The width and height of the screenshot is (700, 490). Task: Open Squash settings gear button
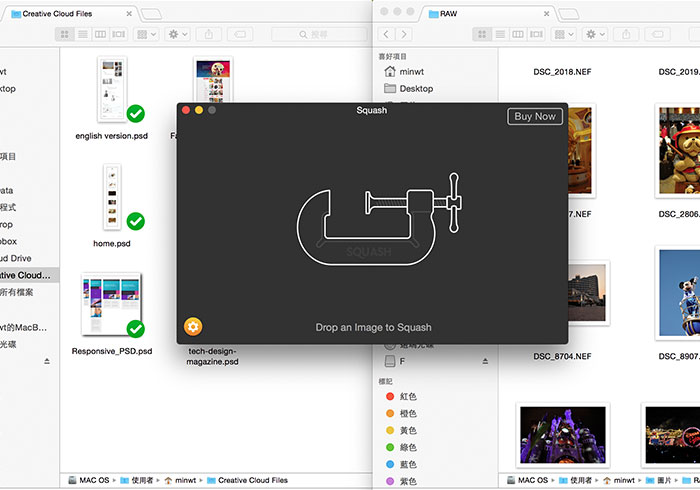pyautogui.click(x=193, y=327)
